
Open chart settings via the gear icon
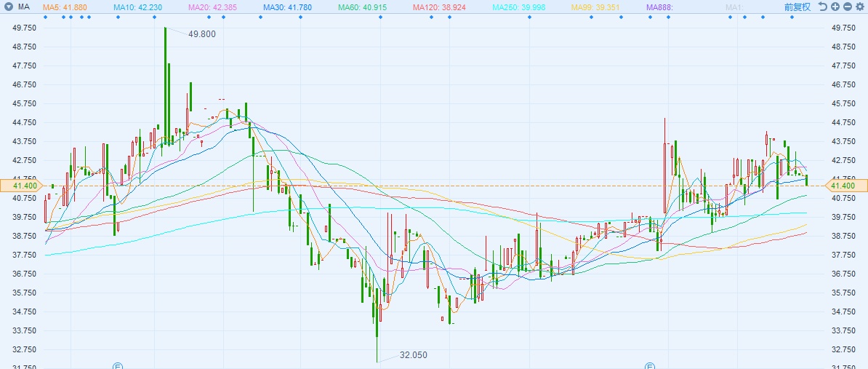[x=859, y=7]
